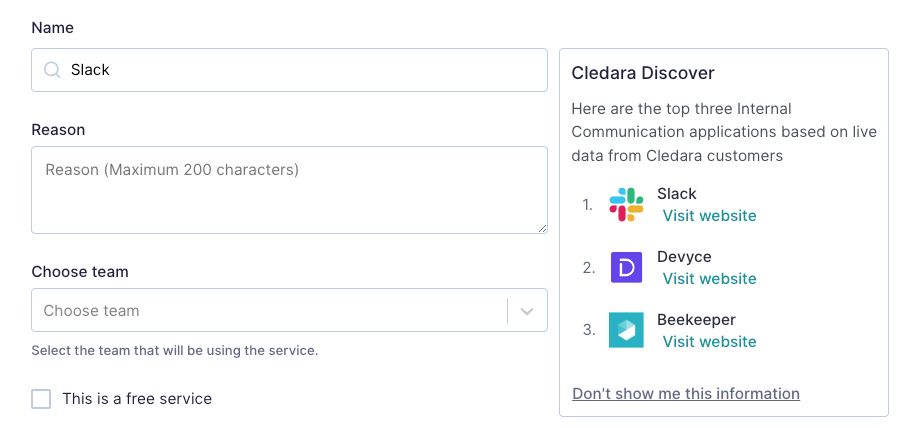Select the Slack app name in Discover

point(676,194)
